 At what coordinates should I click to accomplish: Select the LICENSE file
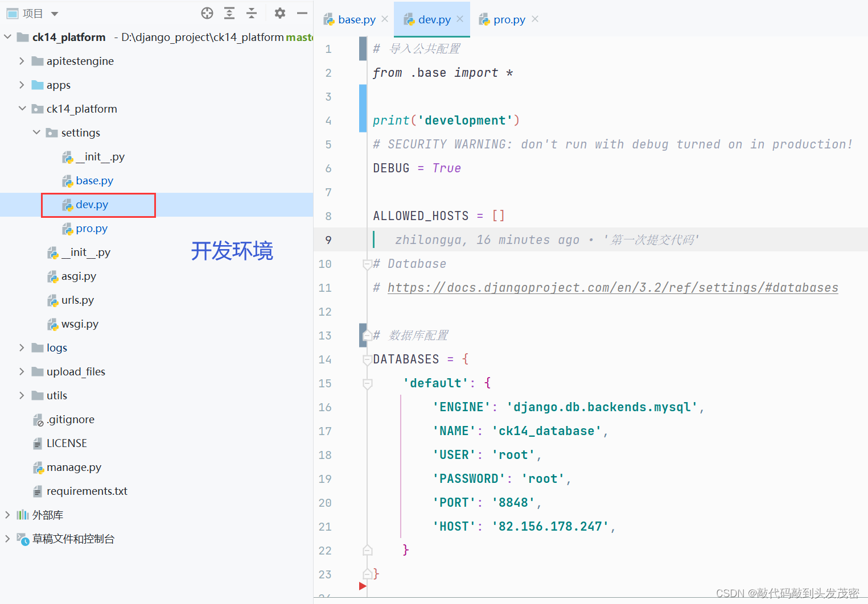pos(60,443)
